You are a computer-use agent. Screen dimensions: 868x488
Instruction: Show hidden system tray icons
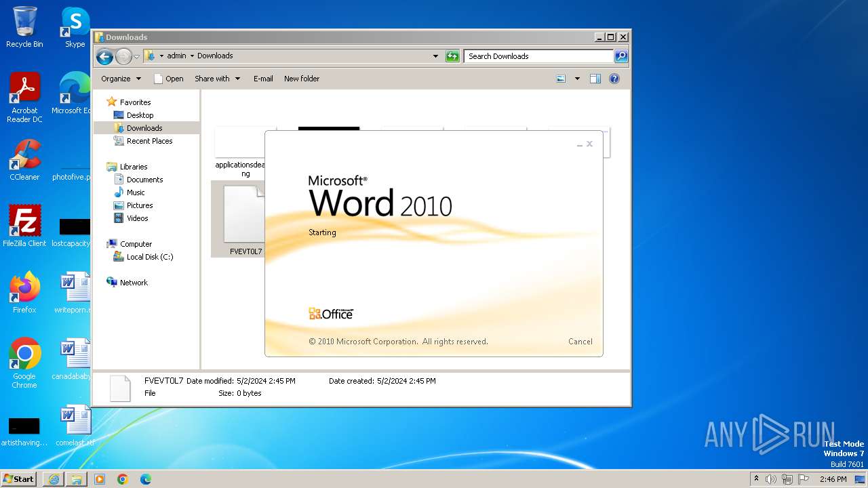756,479
